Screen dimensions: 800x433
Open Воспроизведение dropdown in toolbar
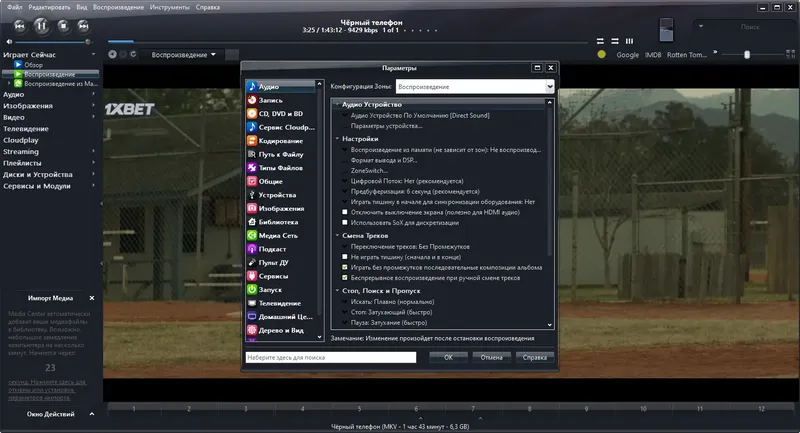pos(183,55)
